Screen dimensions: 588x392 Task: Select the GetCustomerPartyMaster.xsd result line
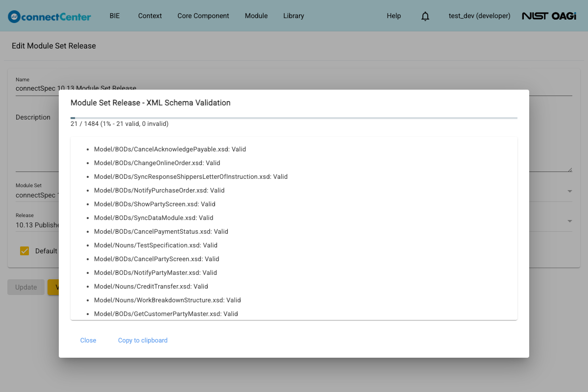point(166,314)
